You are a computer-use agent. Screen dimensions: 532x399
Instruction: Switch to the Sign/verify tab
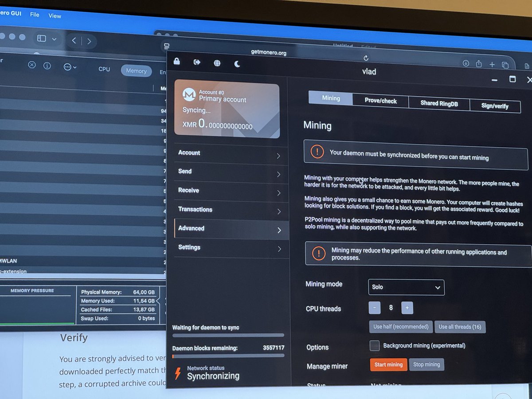495,106
